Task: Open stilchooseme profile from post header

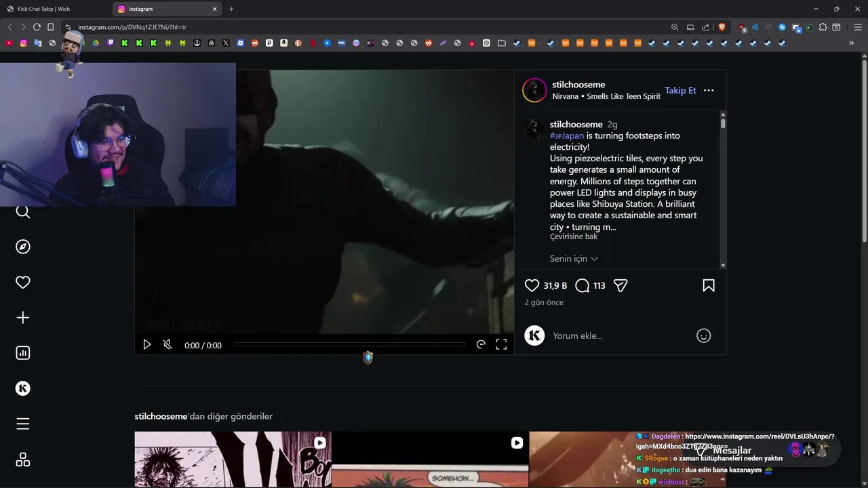Action: [x=578, y=85]
